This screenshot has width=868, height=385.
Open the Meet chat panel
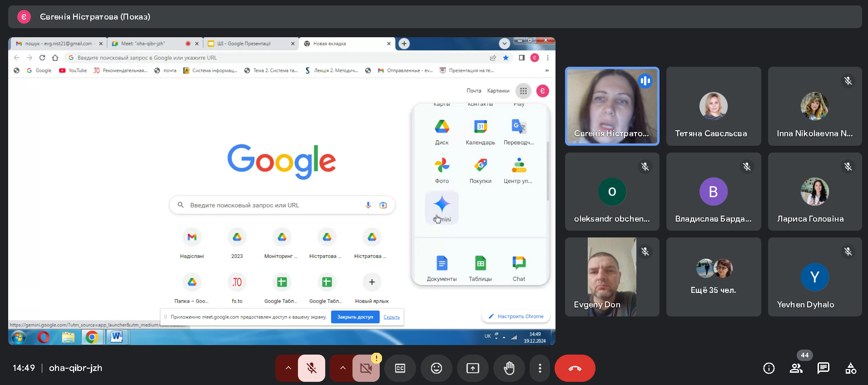(823, 368)
